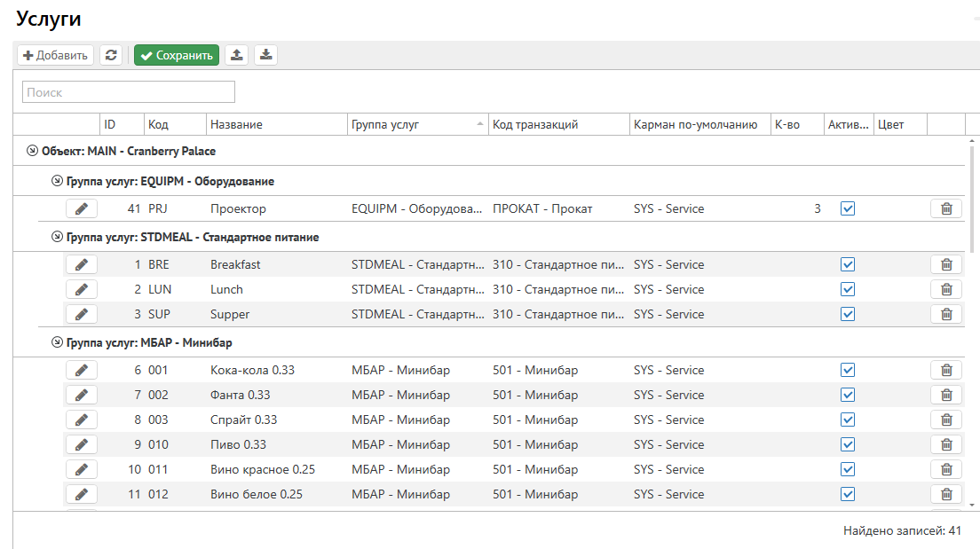Delete the Breakfast service with trash icon
The height and width of the screenshot is (549, 980).
945,264
